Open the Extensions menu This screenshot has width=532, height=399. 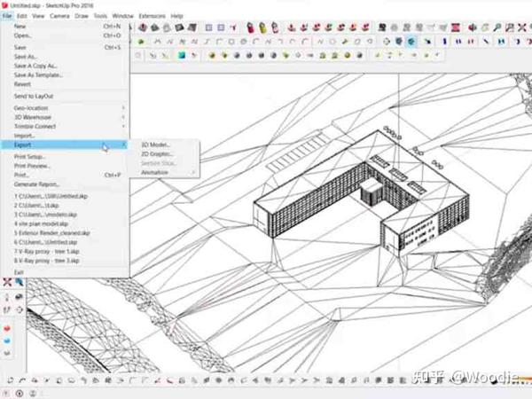[x=152, y=16]
